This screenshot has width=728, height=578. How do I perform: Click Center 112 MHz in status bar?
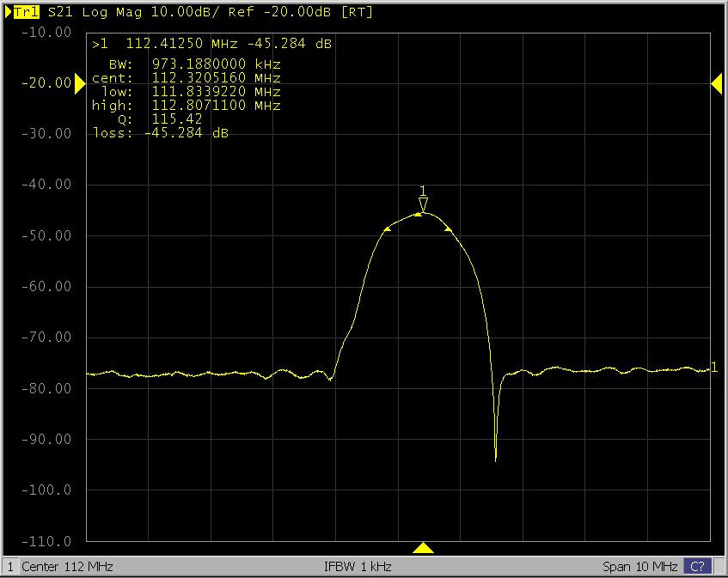tap(67, 567)
